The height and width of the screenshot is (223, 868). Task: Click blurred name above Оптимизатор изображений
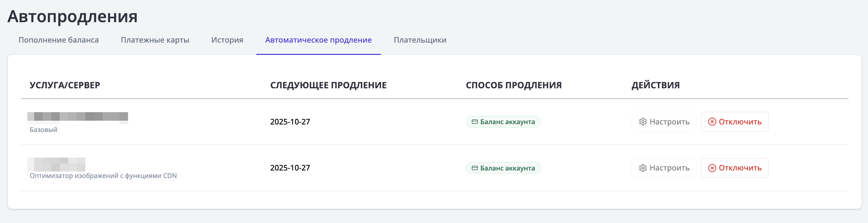click(57, 164)
